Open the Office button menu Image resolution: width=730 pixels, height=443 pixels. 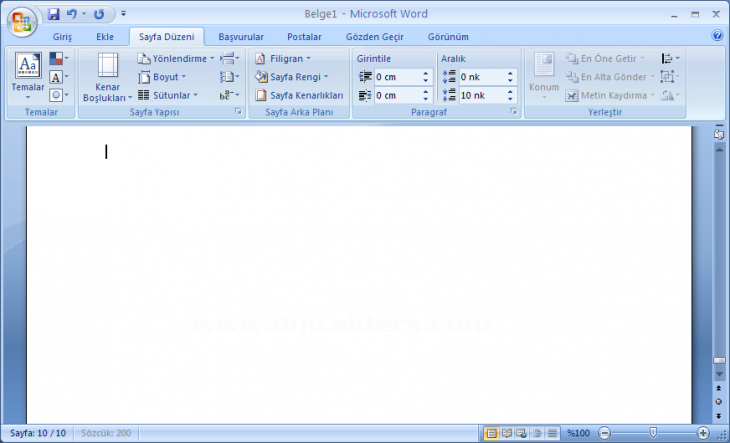click(22, 21)
